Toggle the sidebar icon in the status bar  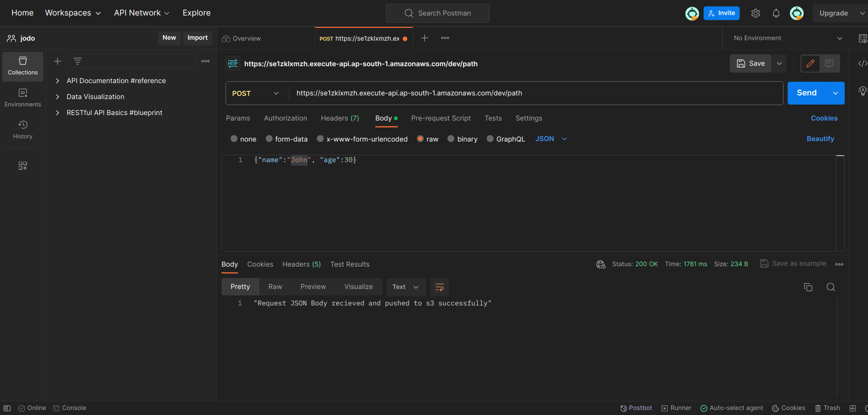pyautogui.click(x=7, y=408)
